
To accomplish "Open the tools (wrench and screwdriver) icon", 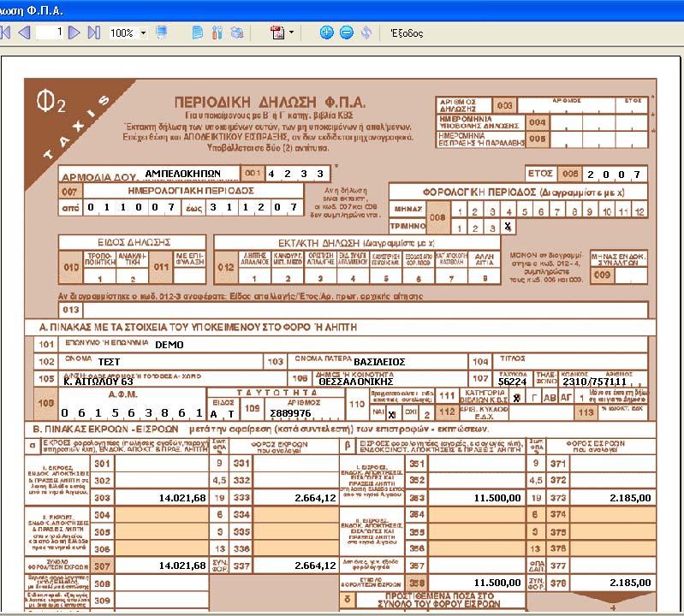I will tap(217, 33).
